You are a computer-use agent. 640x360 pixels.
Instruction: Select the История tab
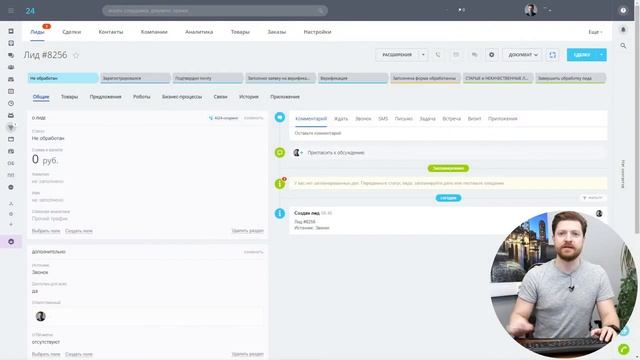tap(249, 97)
